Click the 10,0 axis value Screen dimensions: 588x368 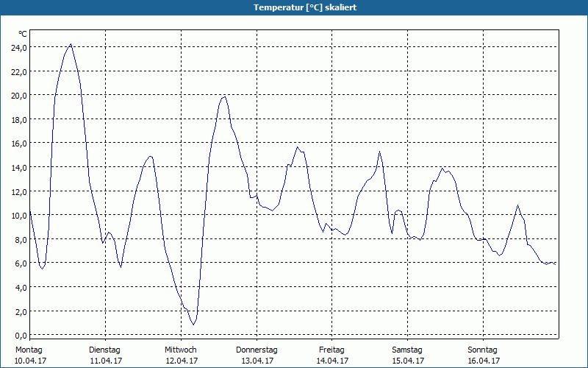(19, 216)
